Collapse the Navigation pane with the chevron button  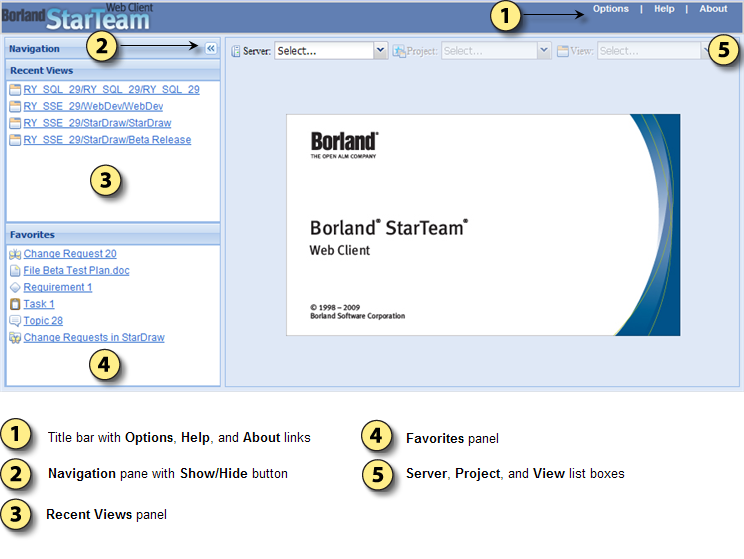tap(211, 48)
